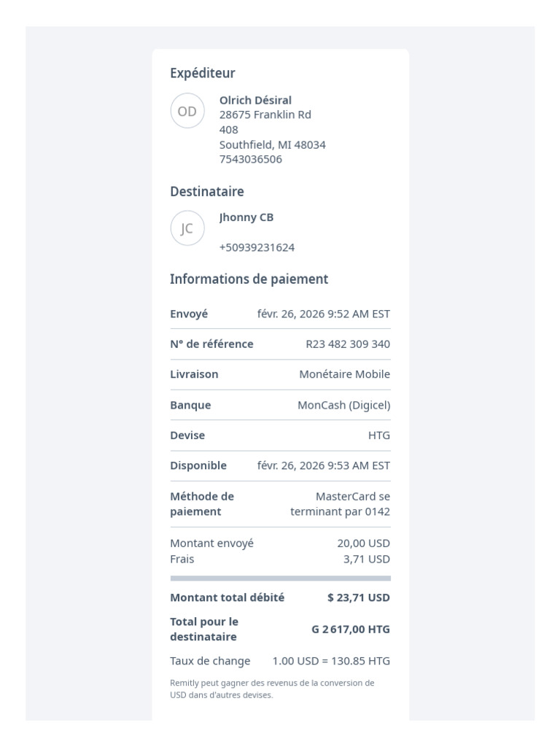Click the Montant envoyé 20,00 USD amount
560x747 pixels.
[x=363, y=543]
